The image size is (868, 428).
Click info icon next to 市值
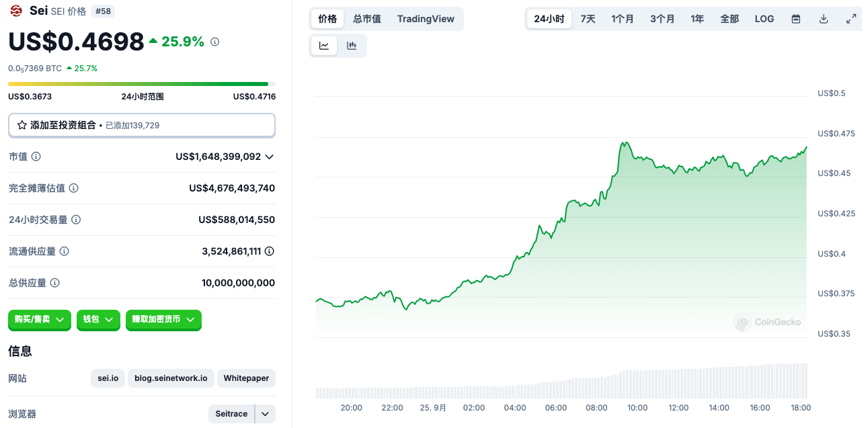(x=36, y=157)
